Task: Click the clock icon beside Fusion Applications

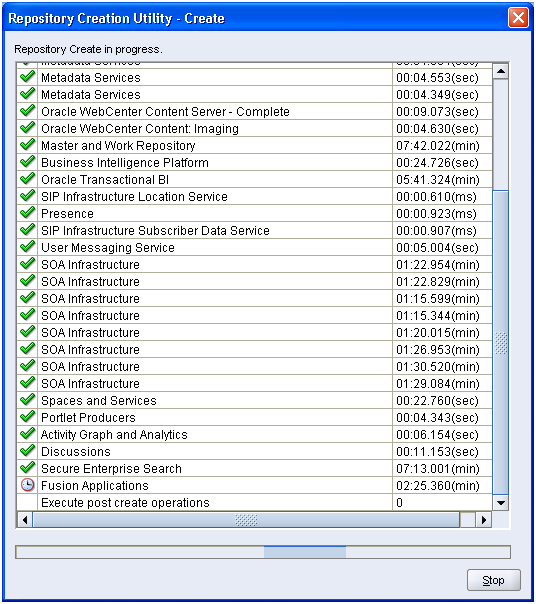Action: (x=27, y=485)
